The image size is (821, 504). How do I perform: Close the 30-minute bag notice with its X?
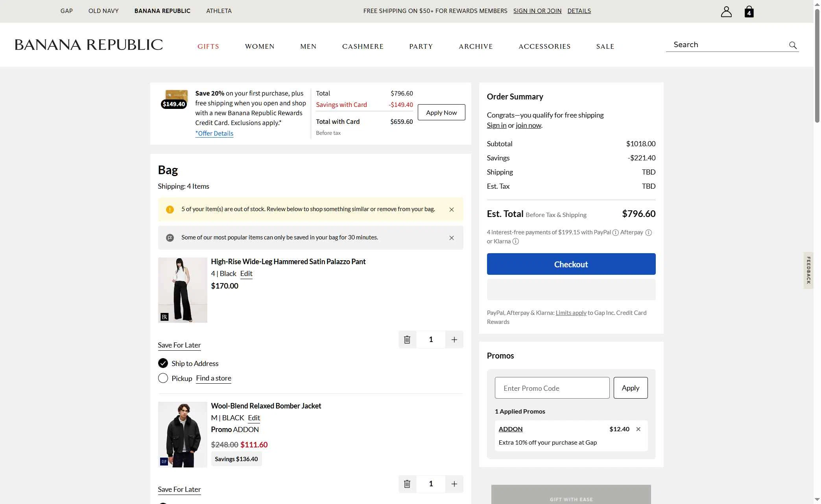pos(451,237)
